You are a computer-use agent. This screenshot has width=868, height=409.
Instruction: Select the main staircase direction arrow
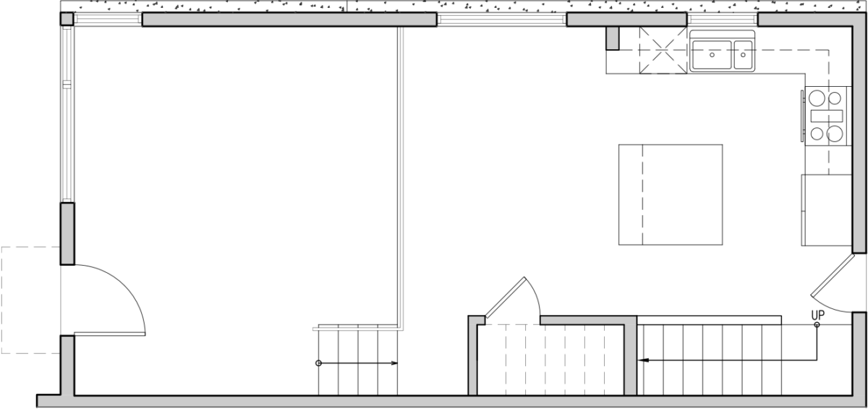tap(727, 342)
